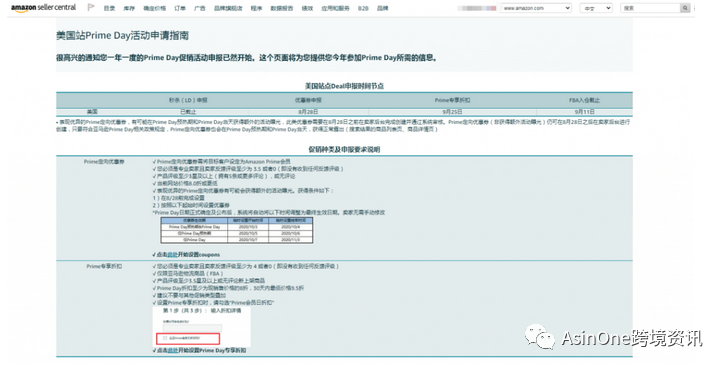Viewport: 726px width, 371px height.
Task: Open the 广告 menu
Action: [x=200, y=8]
